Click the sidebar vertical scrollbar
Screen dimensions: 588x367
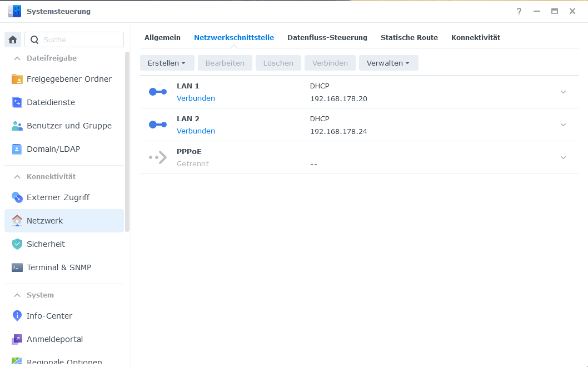[127, 142]
